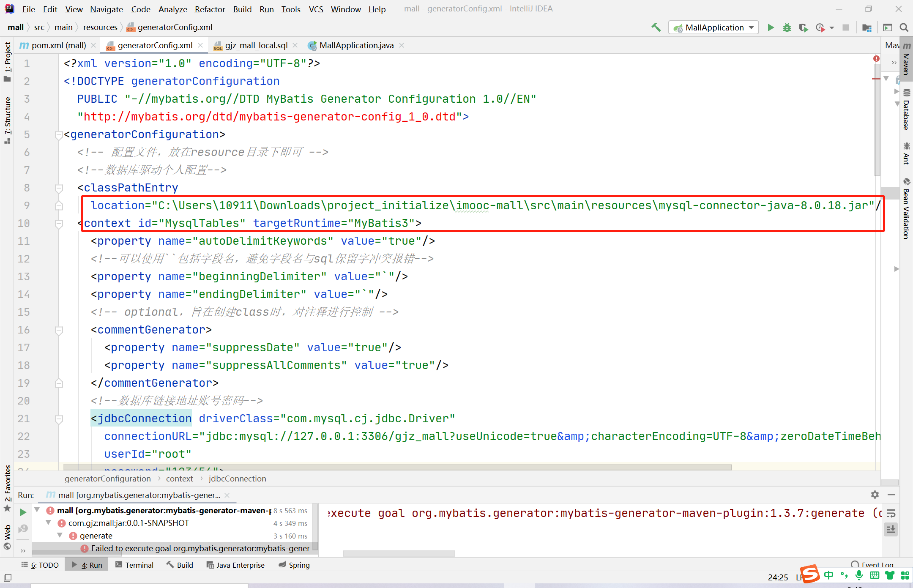The height and width of the screenshot is (588, 913).
Task: Open the profiler dropdown arrow
Action: click(x=832, y=28)
